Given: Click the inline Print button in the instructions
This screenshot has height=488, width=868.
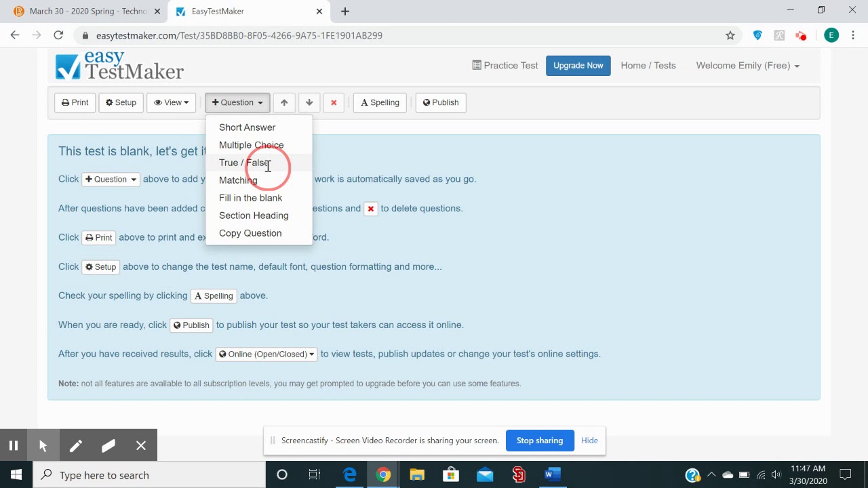Looking at the screenshot, I should 98,237.
